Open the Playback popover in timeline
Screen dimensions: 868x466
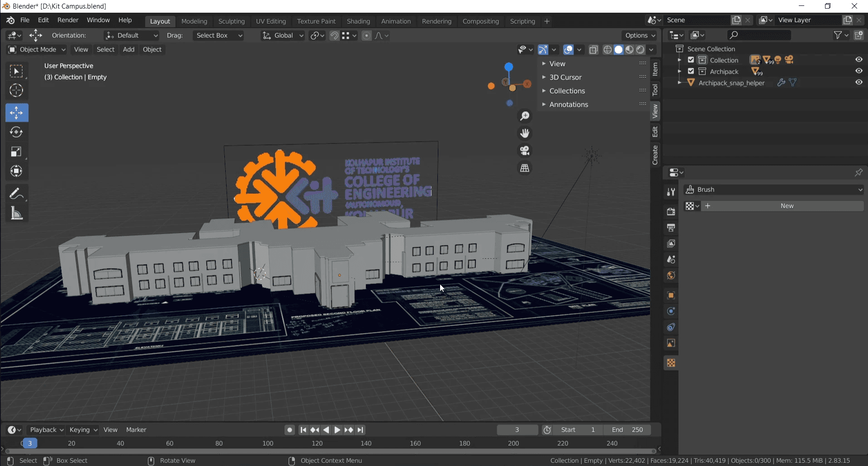pyautogui.click(x=46, y=430)
